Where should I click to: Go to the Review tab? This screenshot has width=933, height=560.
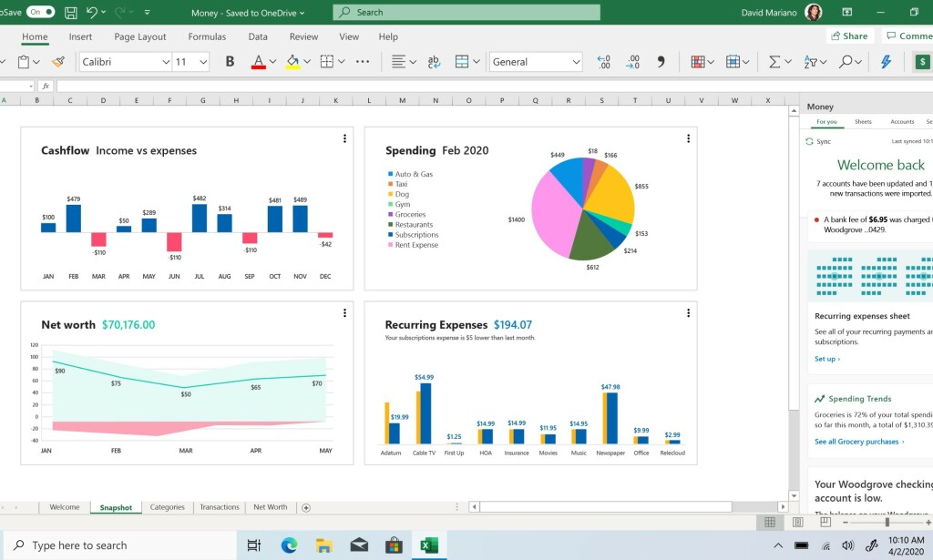coord(303,36)
